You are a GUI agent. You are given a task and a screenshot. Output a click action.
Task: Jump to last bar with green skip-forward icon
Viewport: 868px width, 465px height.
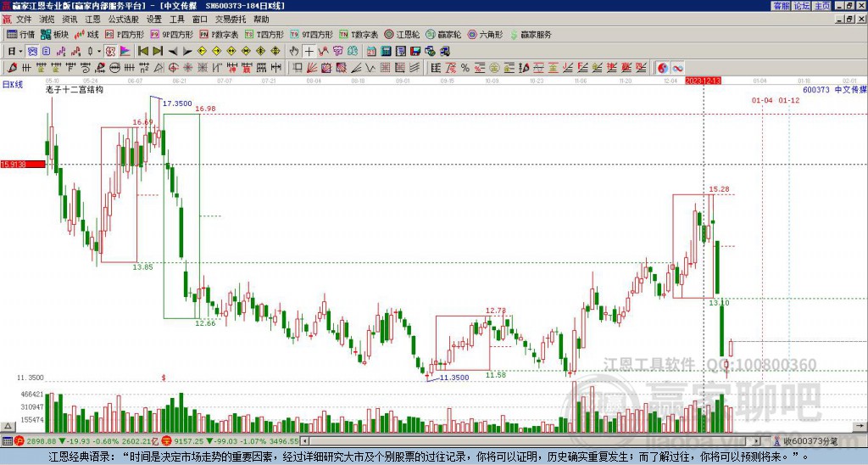pos(158,51)
